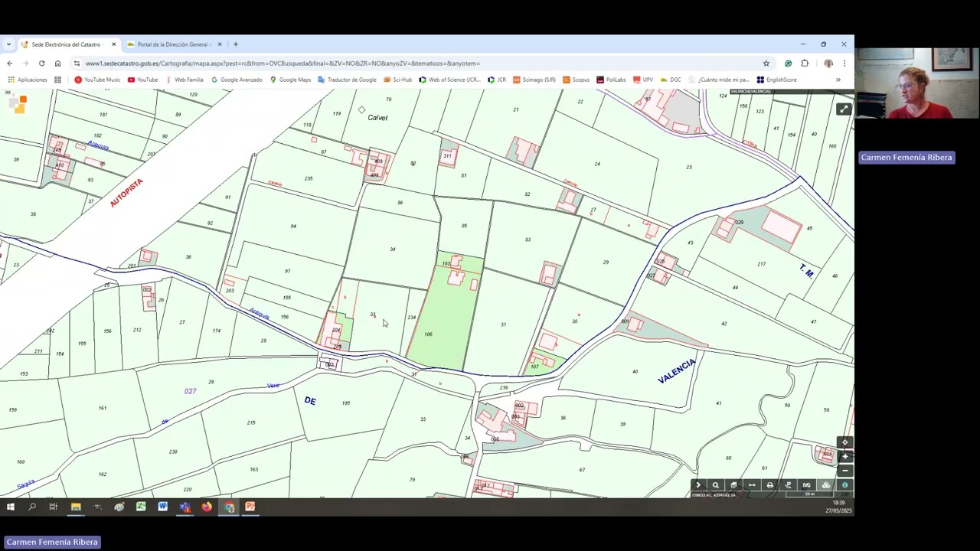The height and width of the screenshot is (551, 980).
Task: Click the AUTOPISTA red label on map
Action: pyautogui.click(x=126, y=193)
